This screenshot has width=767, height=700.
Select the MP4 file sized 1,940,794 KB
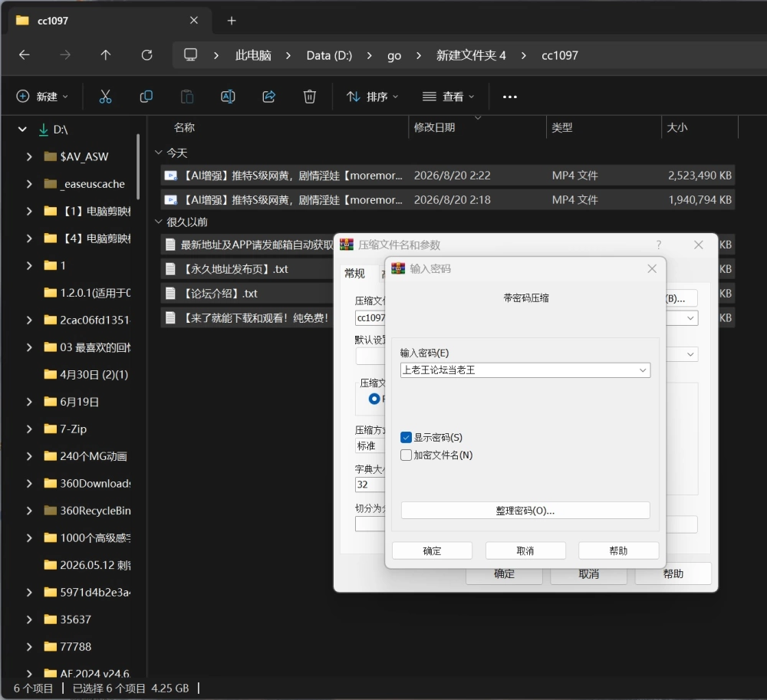point(448,200)
